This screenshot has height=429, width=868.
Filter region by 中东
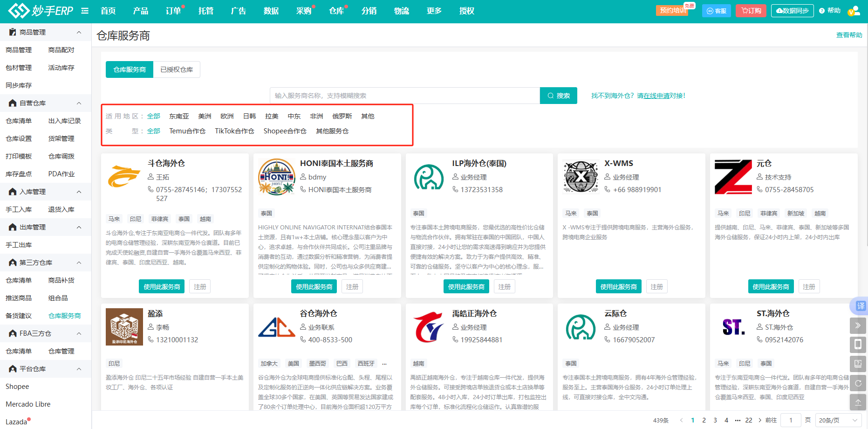pyautogui.click(x=294, y=116)
